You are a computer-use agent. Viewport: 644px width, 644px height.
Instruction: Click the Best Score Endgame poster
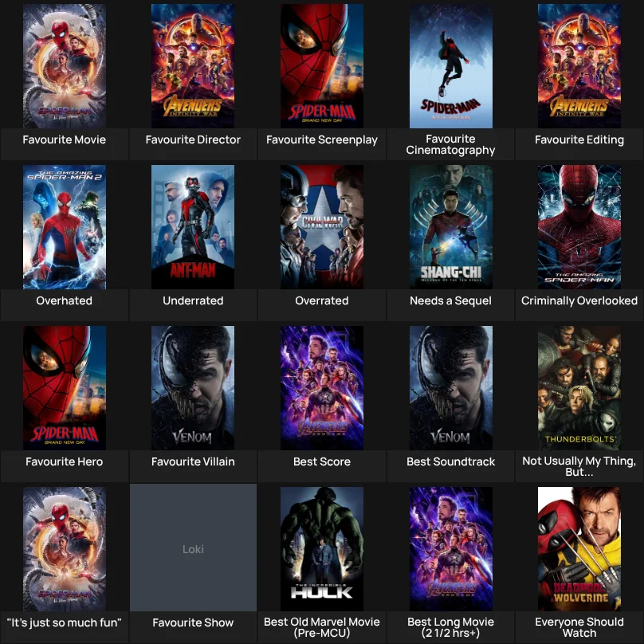click(322, 388)
